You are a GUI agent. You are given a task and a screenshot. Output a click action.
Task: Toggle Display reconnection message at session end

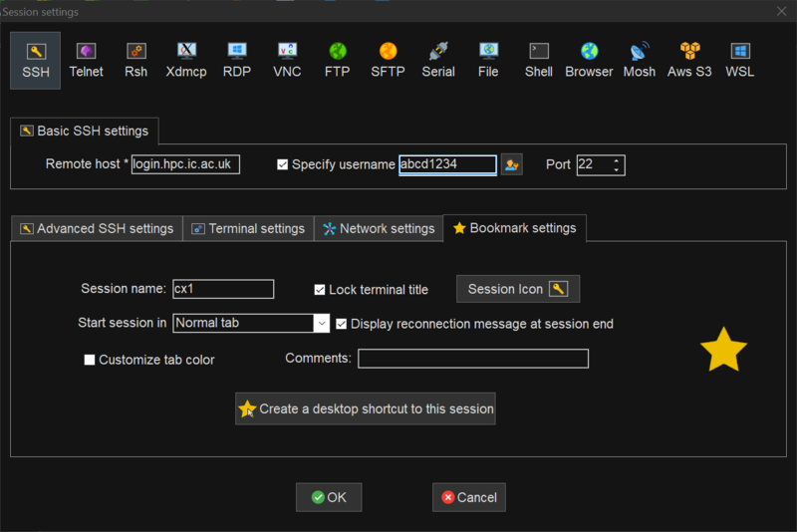342,324
